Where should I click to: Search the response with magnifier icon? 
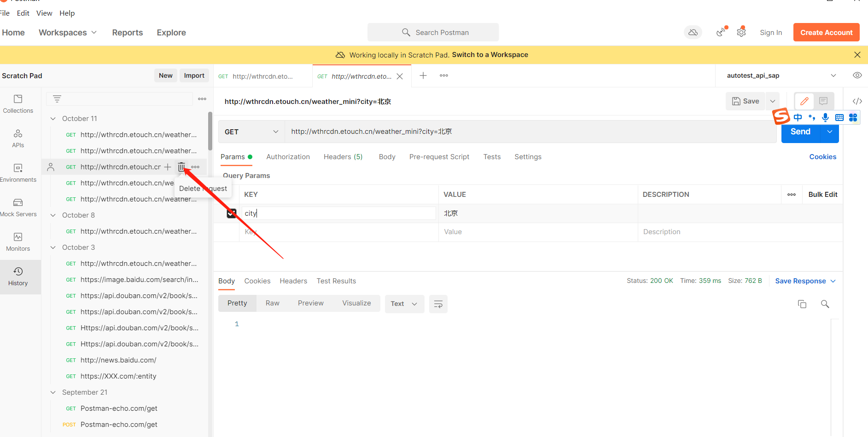pyautogui.click(x=825, y=304)
